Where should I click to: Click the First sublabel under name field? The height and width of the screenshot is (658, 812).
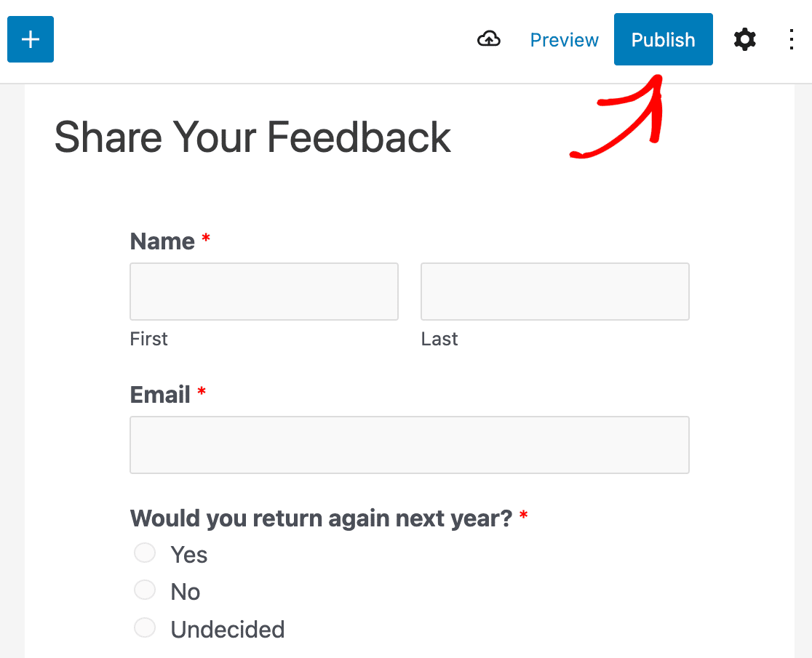pyautogui.click(x=148, y=339)
